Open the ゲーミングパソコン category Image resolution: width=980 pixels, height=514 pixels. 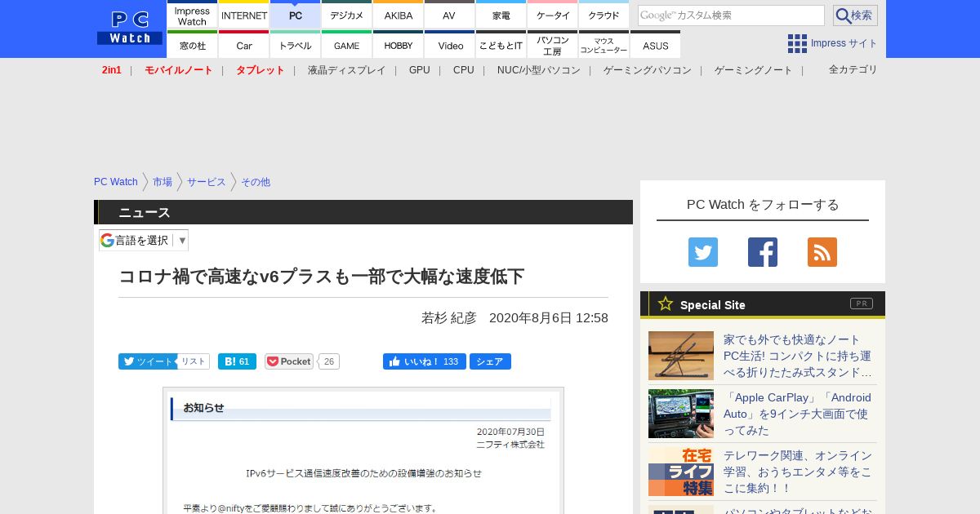tap(648, 70)
